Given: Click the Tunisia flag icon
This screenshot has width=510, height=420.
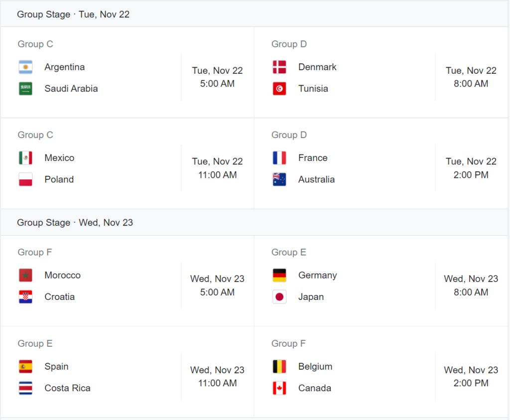Looking at the screenshot, I should click(279, 89).
